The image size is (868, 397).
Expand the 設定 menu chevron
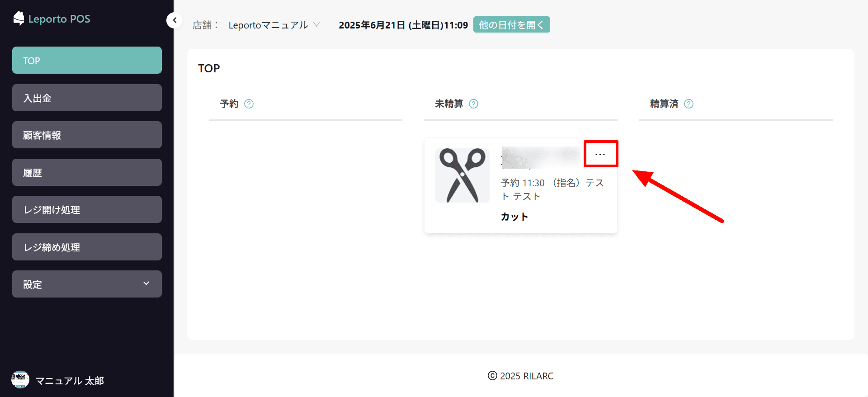coord(146,284)
